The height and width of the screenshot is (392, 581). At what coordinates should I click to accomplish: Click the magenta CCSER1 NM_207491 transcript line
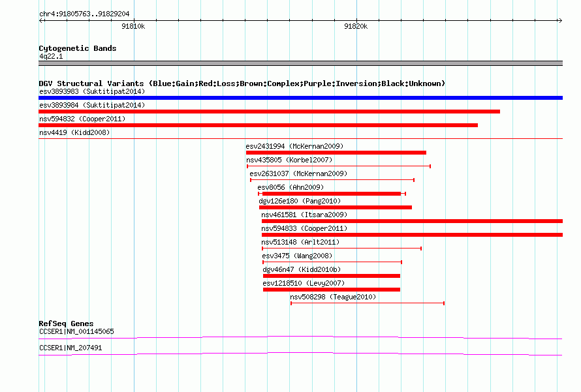(300, 354)
